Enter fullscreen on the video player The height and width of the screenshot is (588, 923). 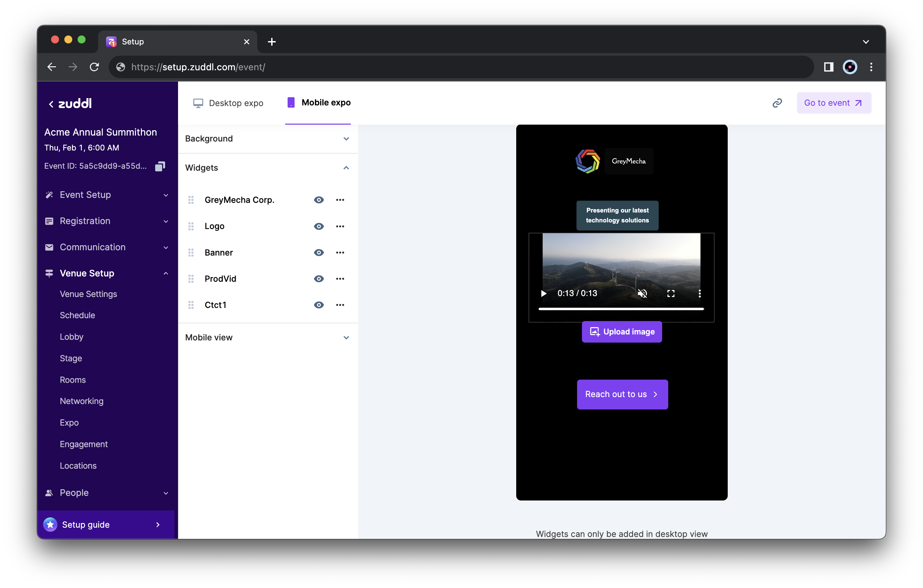click(670, 294)
